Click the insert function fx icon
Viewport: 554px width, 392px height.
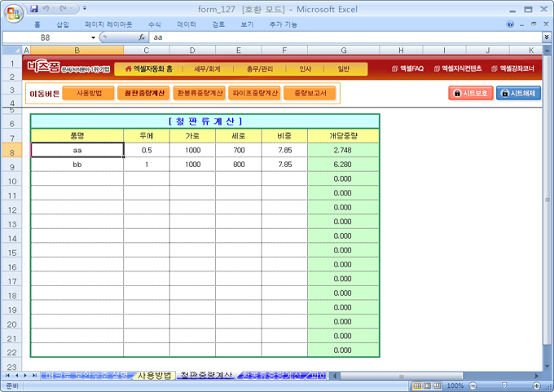[142, 37]
